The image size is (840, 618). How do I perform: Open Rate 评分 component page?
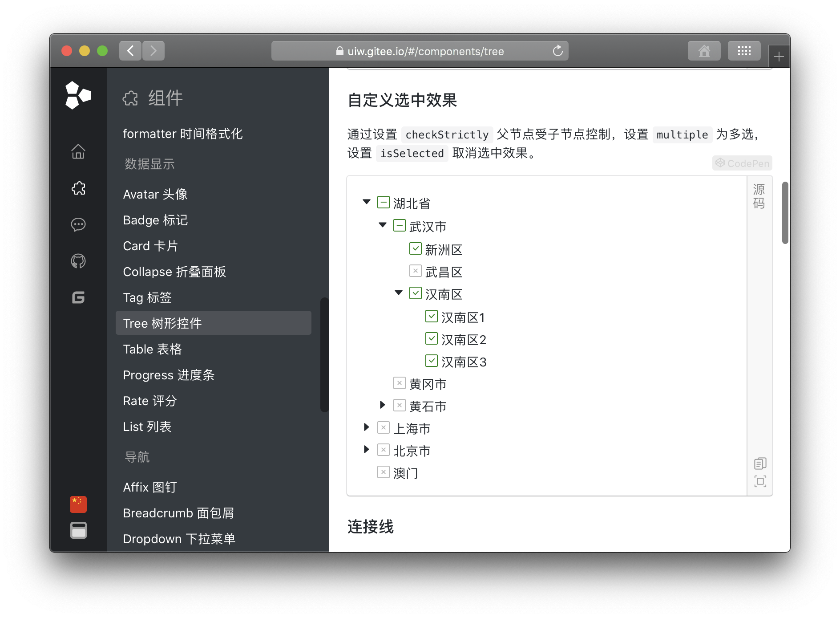(214, 401)
